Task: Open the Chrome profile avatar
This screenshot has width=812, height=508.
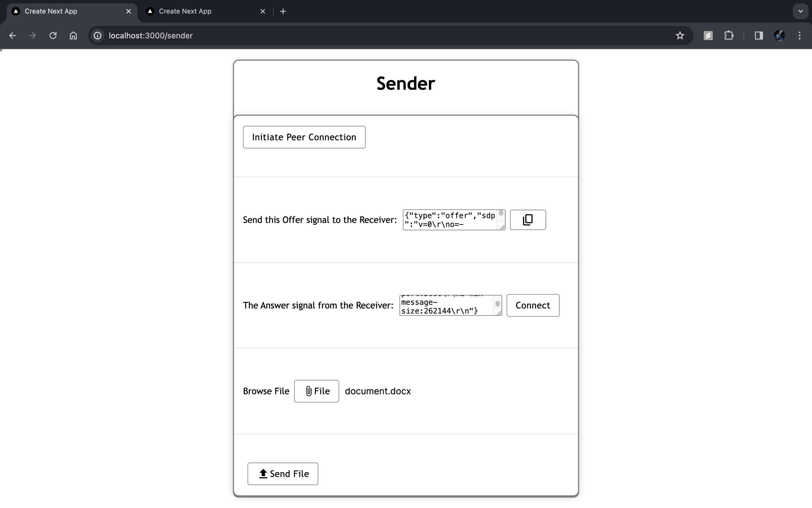Action: click(779, 36)
